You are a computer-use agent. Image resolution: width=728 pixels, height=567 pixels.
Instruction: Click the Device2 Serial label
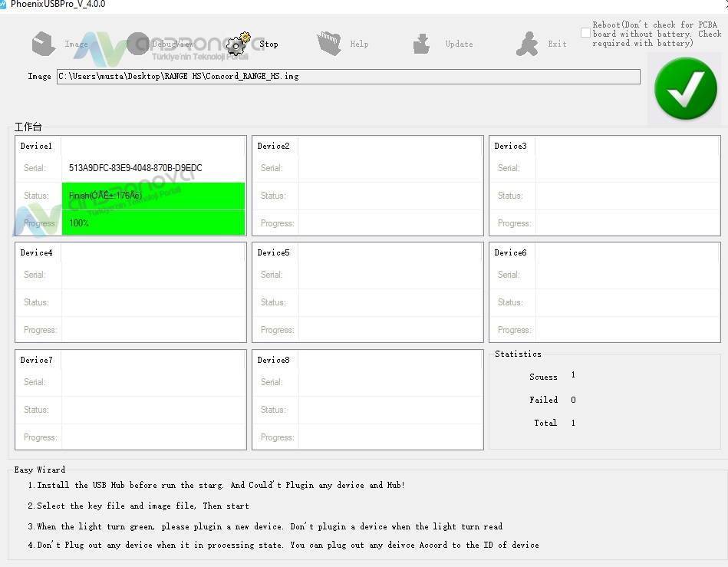click(272, 168)
